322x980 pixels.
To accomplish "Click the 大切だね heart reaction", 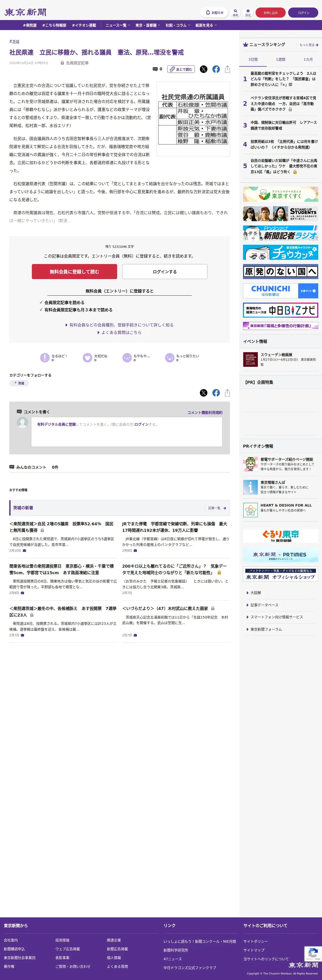I will 87,358.
